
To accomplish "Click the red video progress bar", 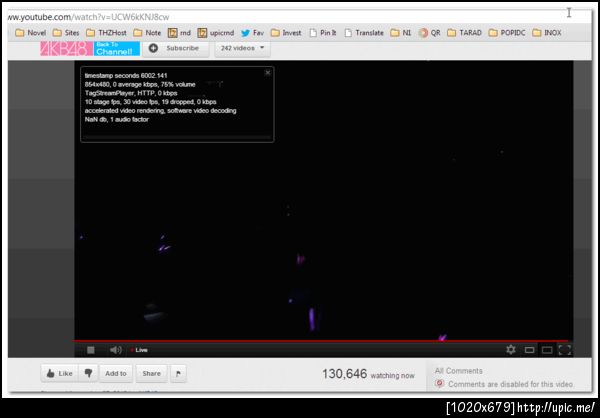I will (x=321, y=340).
